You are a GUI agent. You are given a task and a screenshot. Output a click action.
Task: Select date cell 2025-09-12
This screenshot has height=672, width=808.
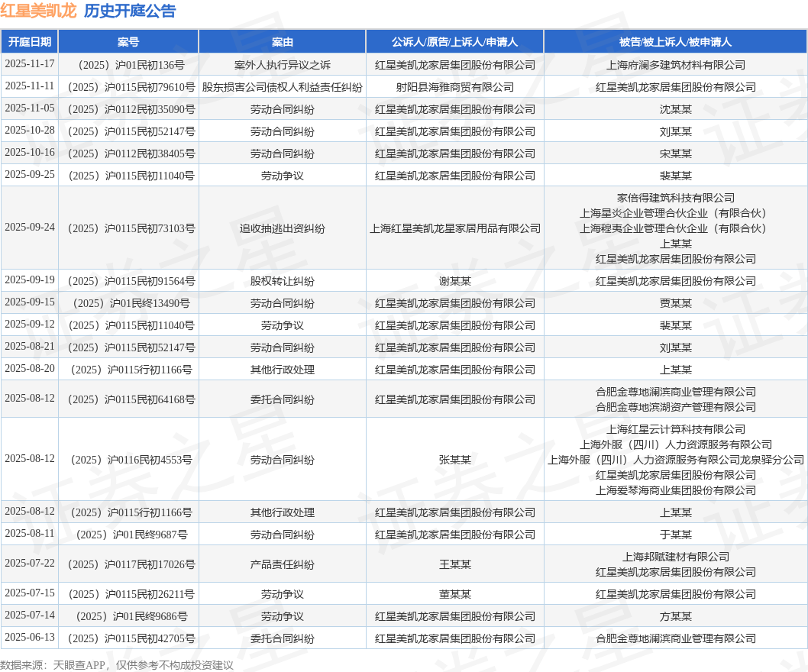(x=29, y=324)
